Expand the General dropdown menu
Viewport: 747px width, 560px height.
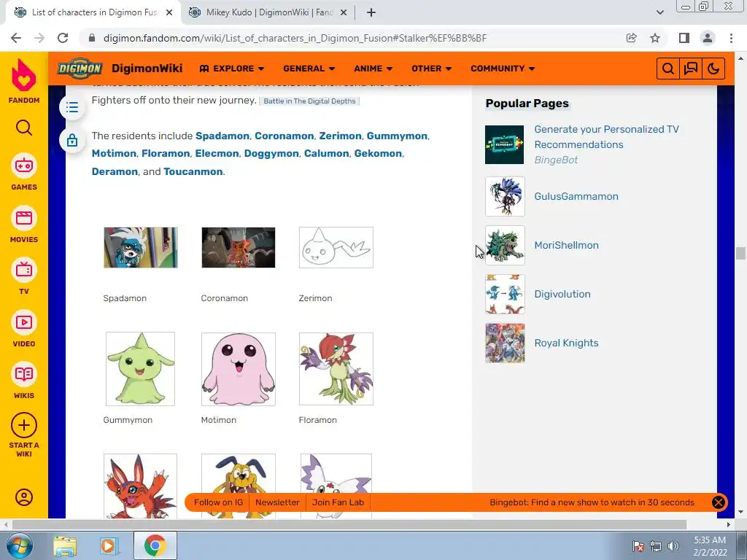coord(309,69)
